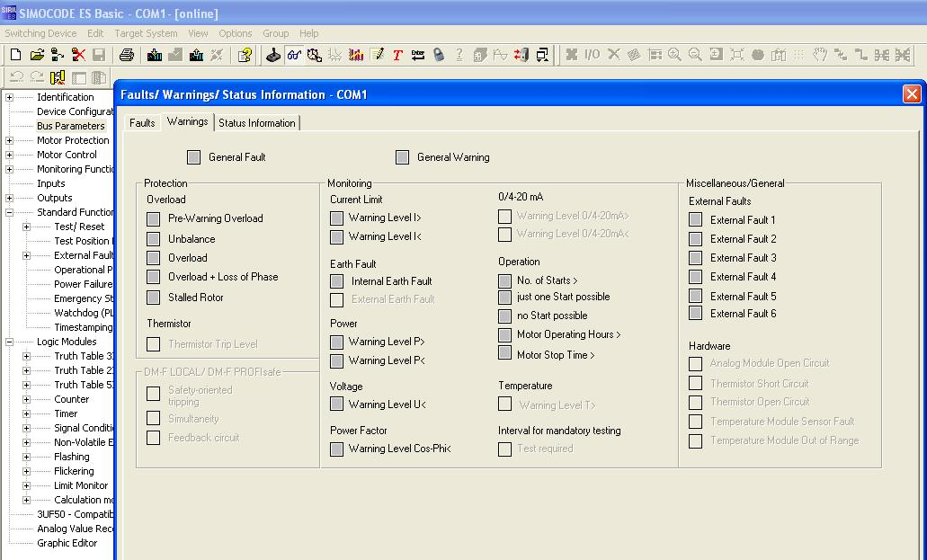927x560 pixels.
Task: Click the I/O toolbar icon
Action: click(x=592, y=55)
